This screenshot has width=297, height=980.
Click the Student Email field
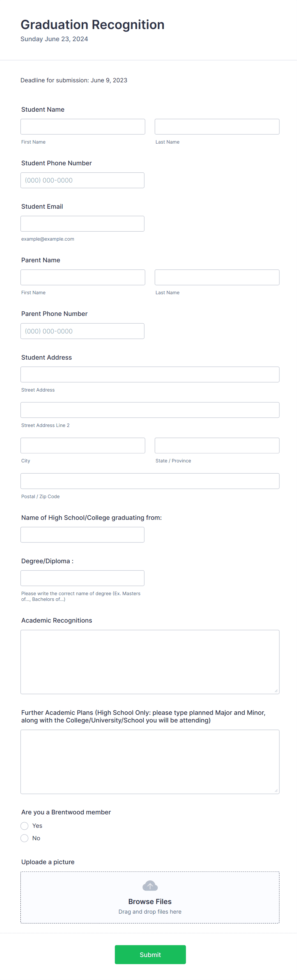[x=82, y=223]
